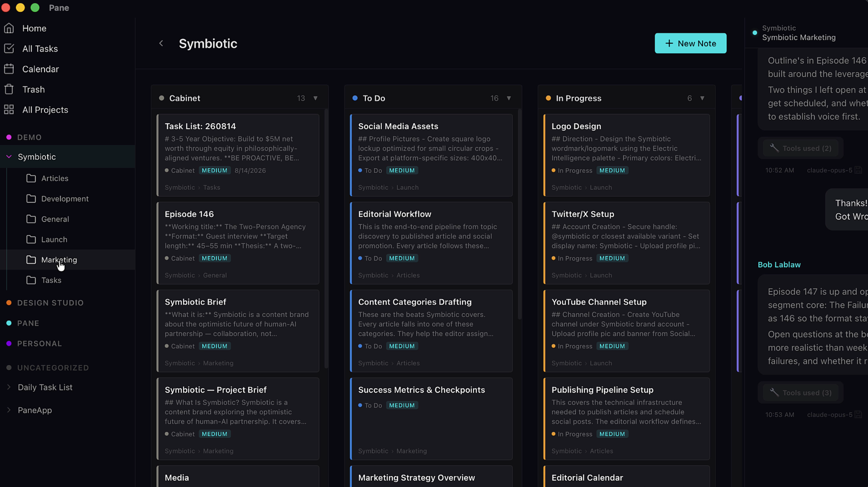Screen dimensions: 868x487
Task: Create a note with New Note button
Action: pos(691,43)
